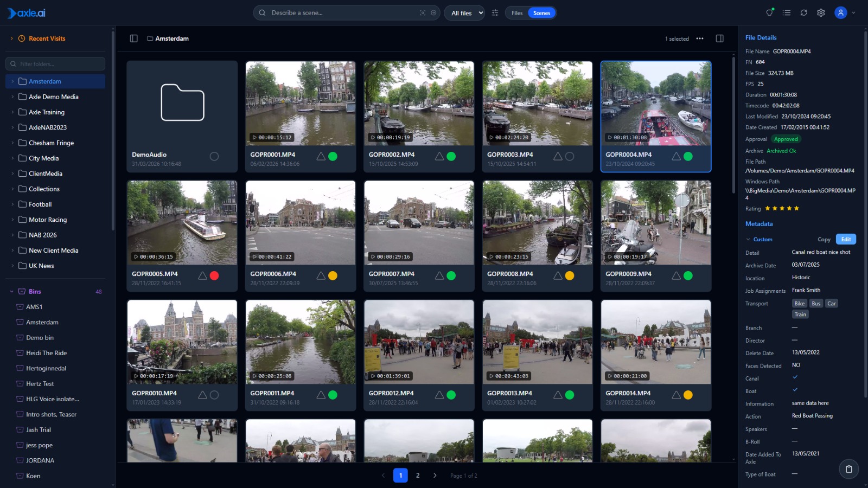868x488 pixels.
Task: Toggle empty status circle on GOPR0010.MP4
Action: tap(214, 395)
